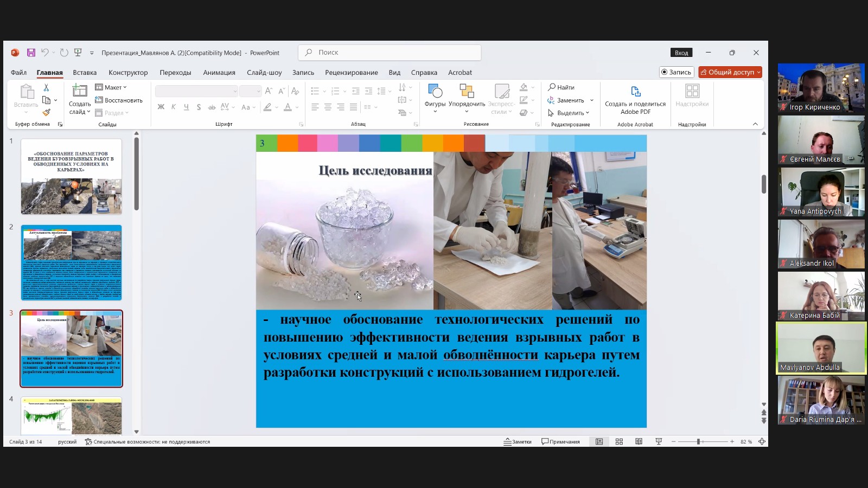Click the Общий доступ share button
The width and height of the screenshot is (868, 488).
730,72
